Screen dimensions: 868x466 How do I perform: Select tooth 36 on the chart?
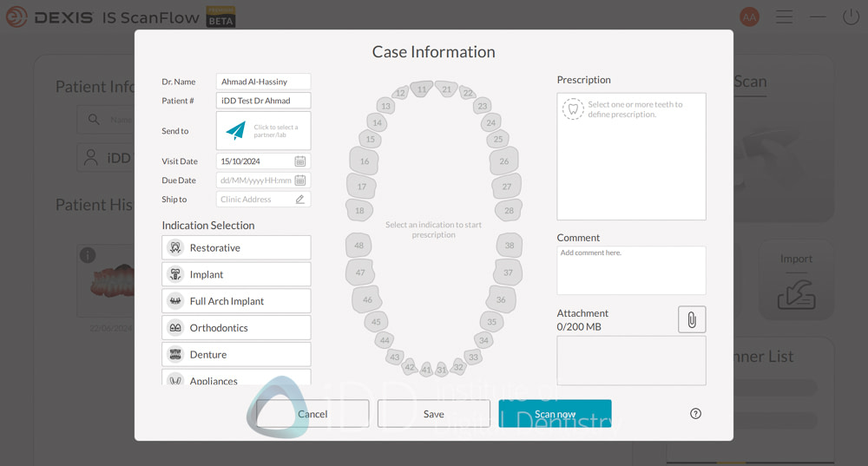(501, 299)
